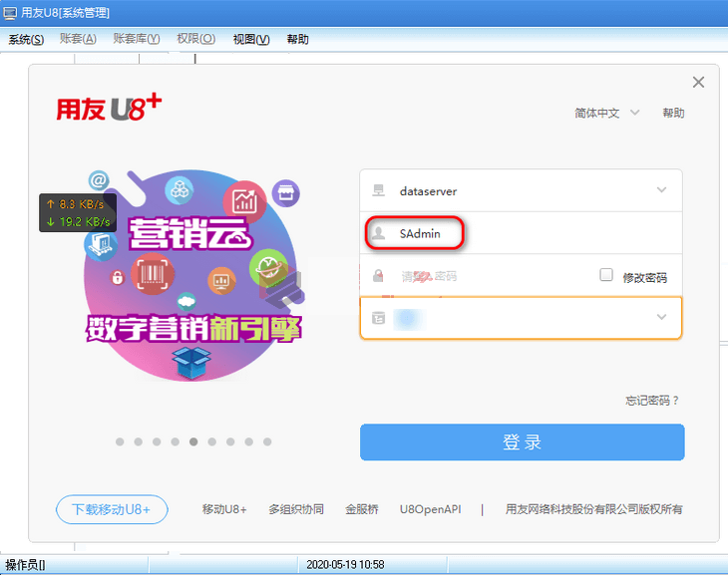
Task: Click the server computer icon
Action: coord(378,190)
